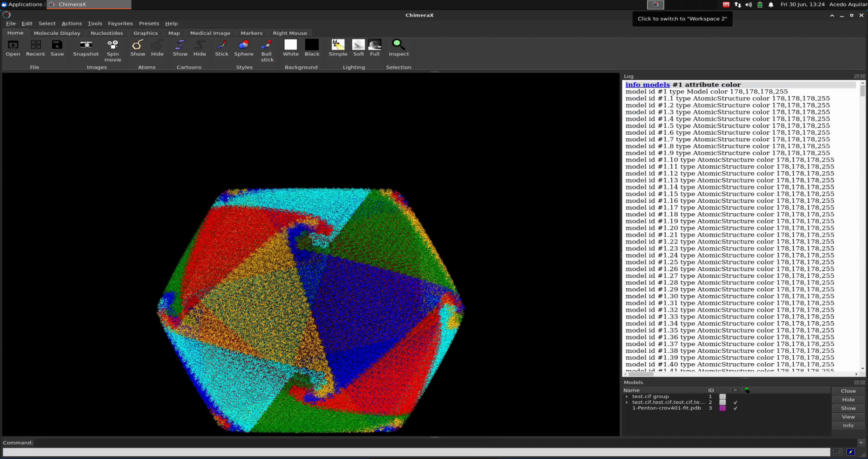Open the Inspect selection tool
868x459 pixels.
point(398,45)
